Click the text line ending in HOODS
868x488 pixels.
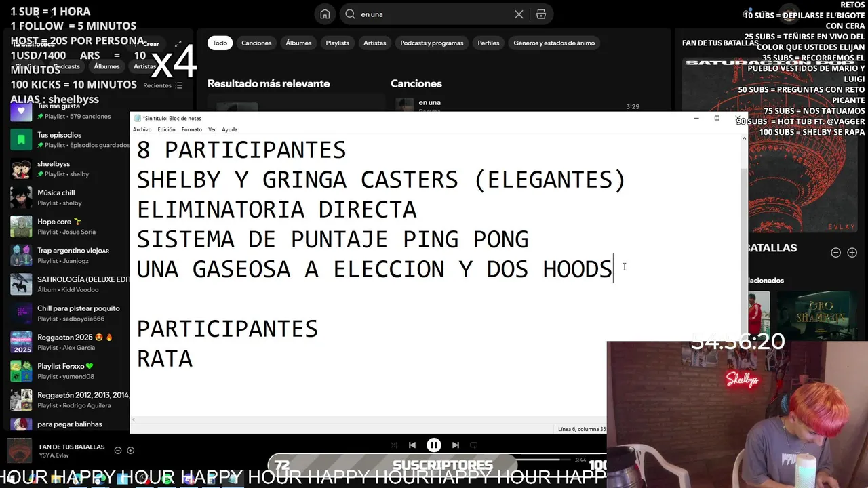click(x=375, y=269)
